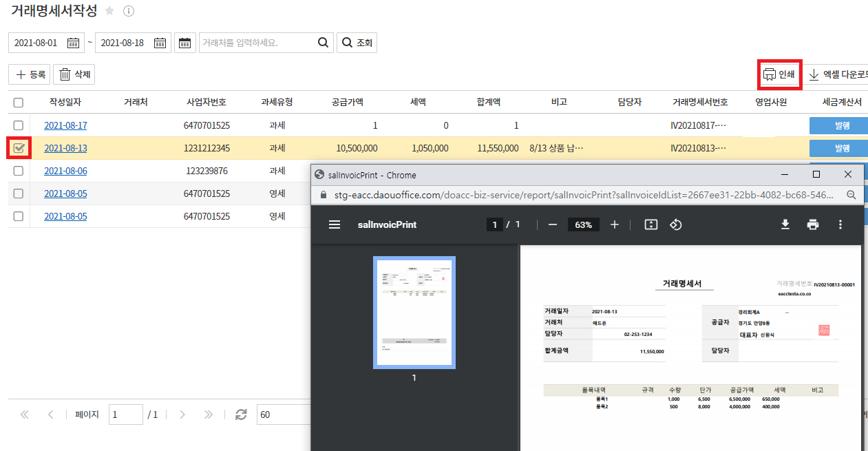Viewport: 868px width, 451px height.
Task: Select the page 1 thumbnail in the PDF sidebar
Action: click(x=414, y=312)
